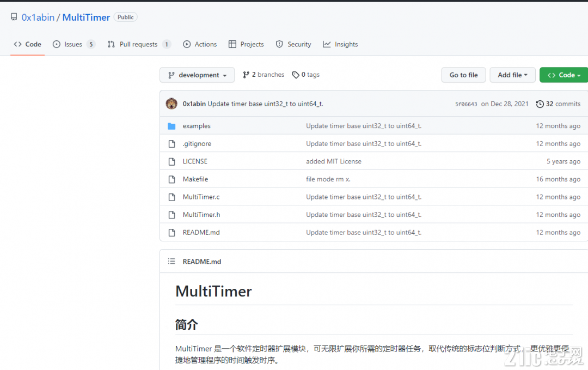This screenshot has width=588, height=370.
Task: Click the file icon beside MultiTimer.c
Action: (x=171, y=197)
